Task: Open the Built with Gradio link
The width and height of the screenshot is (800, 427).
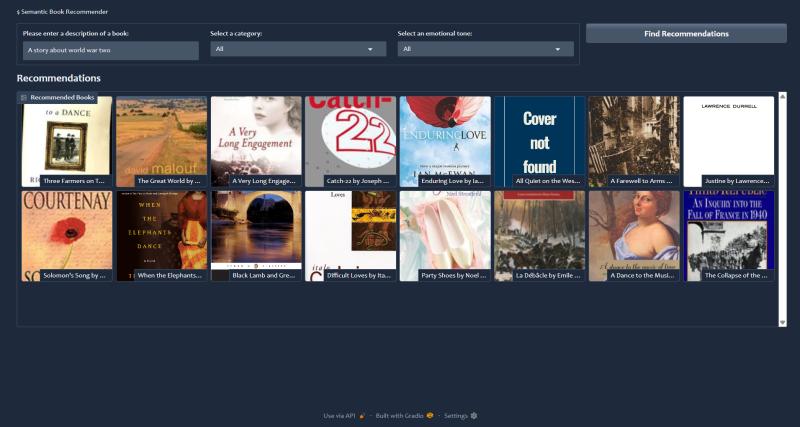Action: 405,416
